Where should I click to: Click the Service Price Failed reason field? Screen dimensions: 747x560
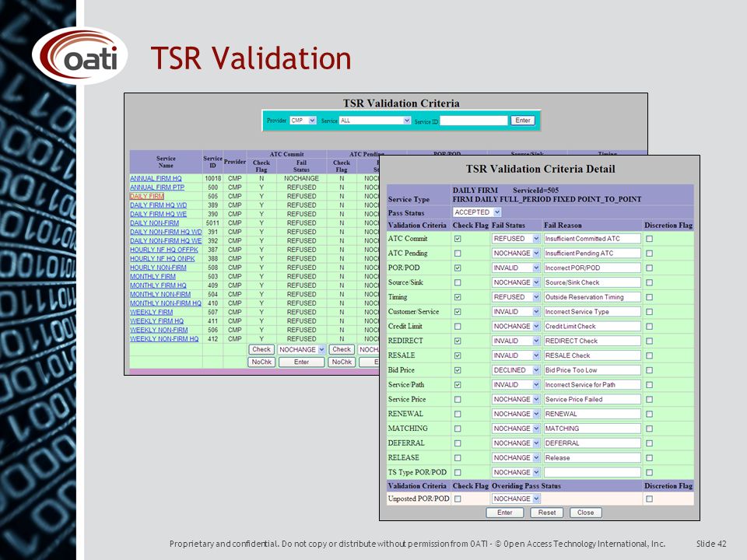(x=592, y=400)
